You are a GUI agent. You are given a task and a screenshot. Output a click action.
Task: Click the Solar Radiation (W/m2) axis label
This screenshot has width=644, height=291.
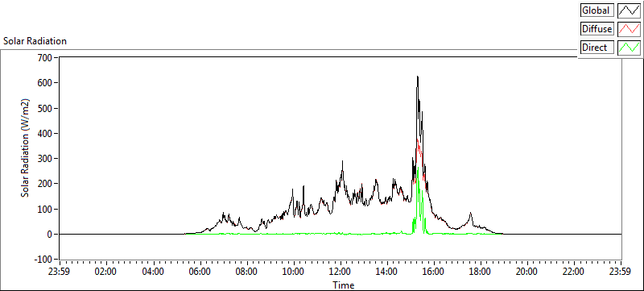point(26,148)
